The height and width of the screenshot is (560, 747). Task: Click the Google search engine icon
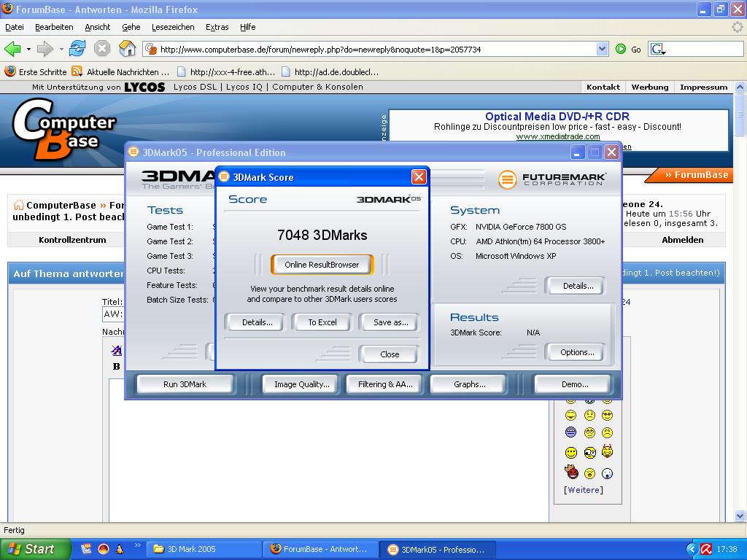pos(658,49)
